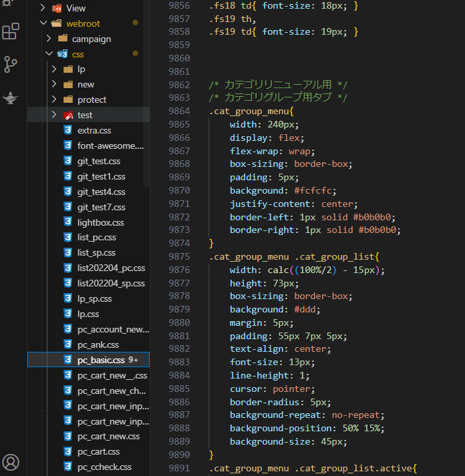
Task: Open pc_basic.css in the explorer
Action: (x=101, y=360)
